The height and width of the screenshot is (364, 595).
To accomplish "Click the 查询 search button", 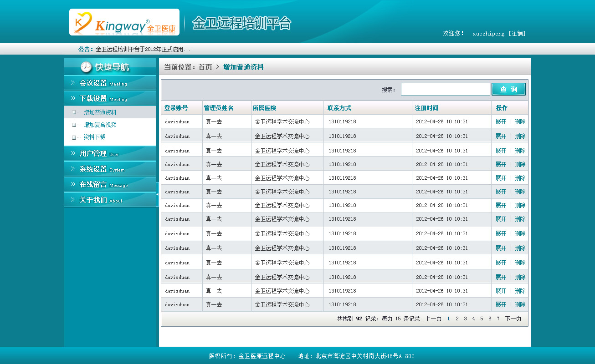I will click(x=508, y=89).
